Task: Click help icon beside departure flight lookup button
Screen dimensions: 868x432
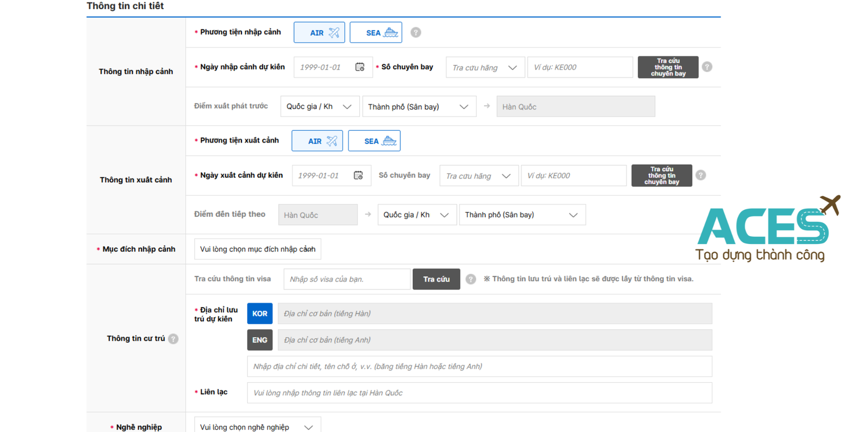Action: pos(701,175)
